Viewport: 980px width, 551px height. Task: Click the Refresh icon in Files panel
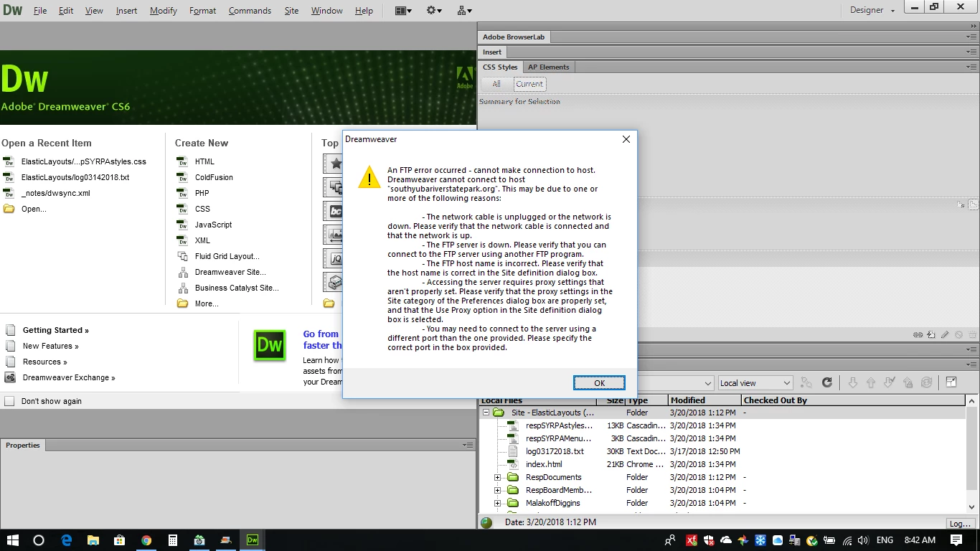click(826, 383)
